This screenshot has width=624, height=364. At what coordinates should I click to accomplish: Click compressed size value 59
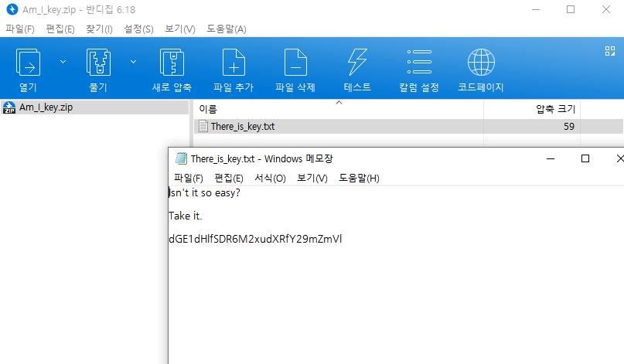tap(569, 127)
